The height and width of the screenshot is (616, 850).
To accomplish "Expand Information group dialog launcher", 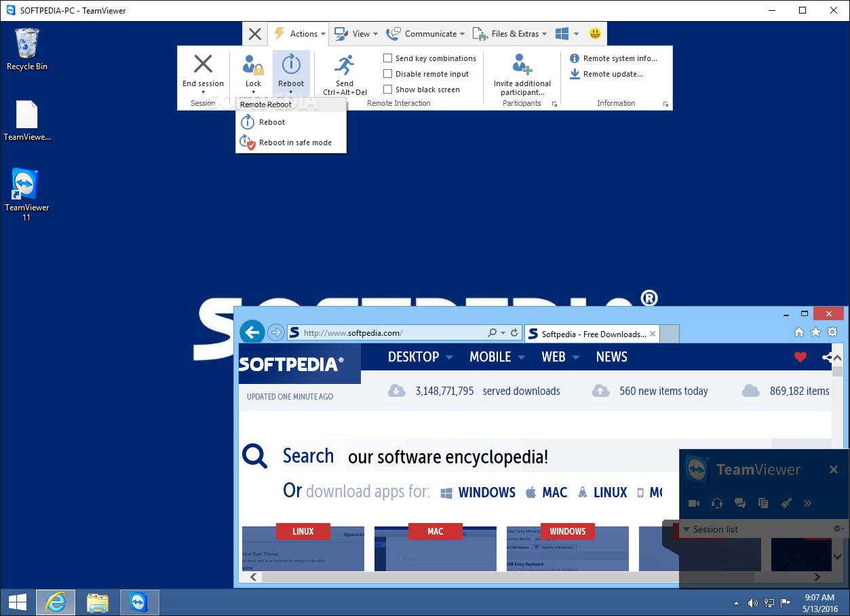I will pyautogui.click(x=665, y=104).
